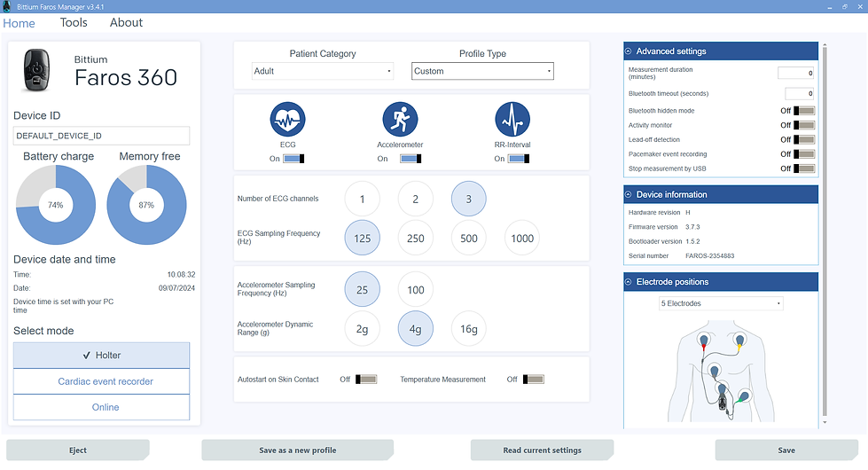Click the Measurement duration minutes field
This screenshot has width=868, height=470.
pyautogui.click(x=795, y=73)
